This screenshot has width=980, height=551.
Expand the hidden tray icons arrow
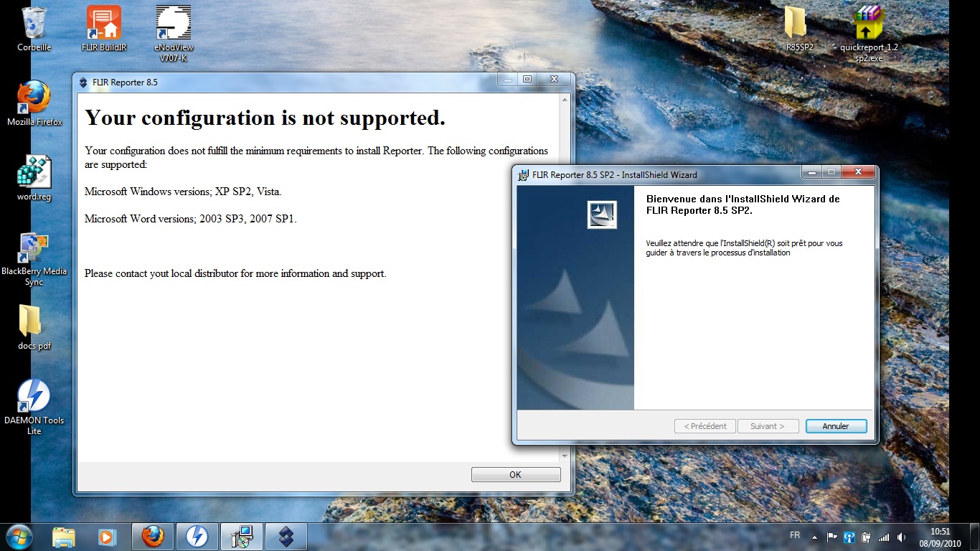[x=814, y=537]
